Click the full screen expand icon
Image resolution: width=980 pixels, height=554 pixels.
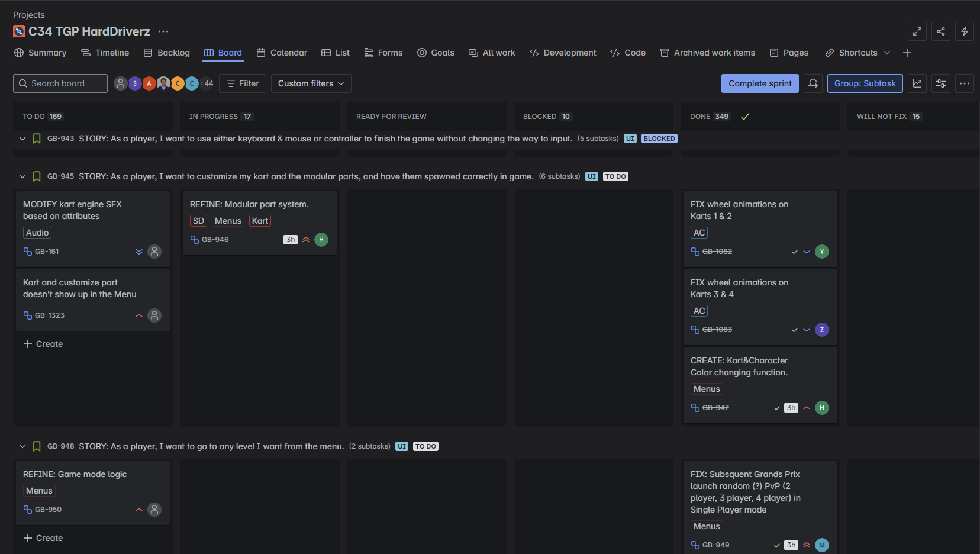pos(917,31)
